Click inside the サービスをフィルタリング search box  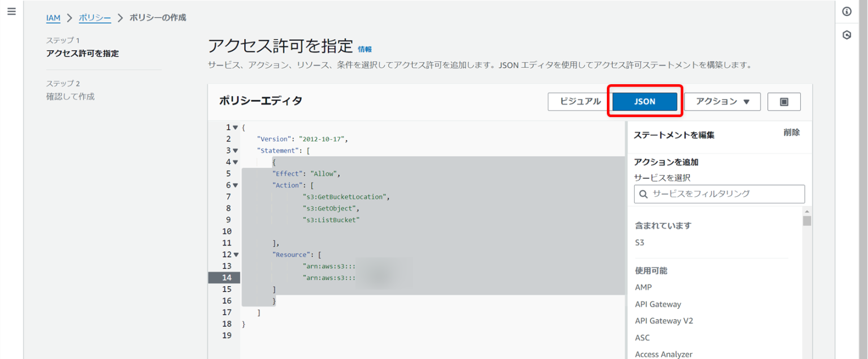(x=718, y=194)
